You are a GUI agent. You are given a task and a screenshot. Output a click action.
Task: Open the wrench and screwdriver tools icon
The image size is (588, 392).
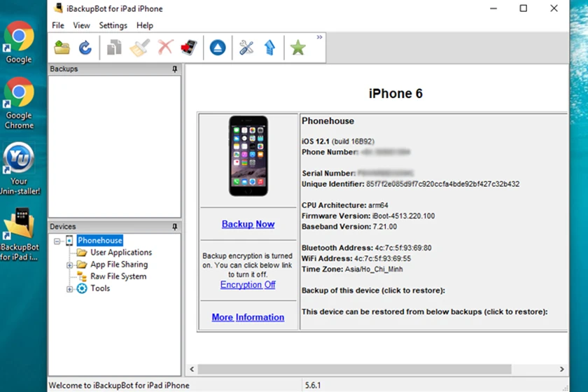click(x=246, y=48)
